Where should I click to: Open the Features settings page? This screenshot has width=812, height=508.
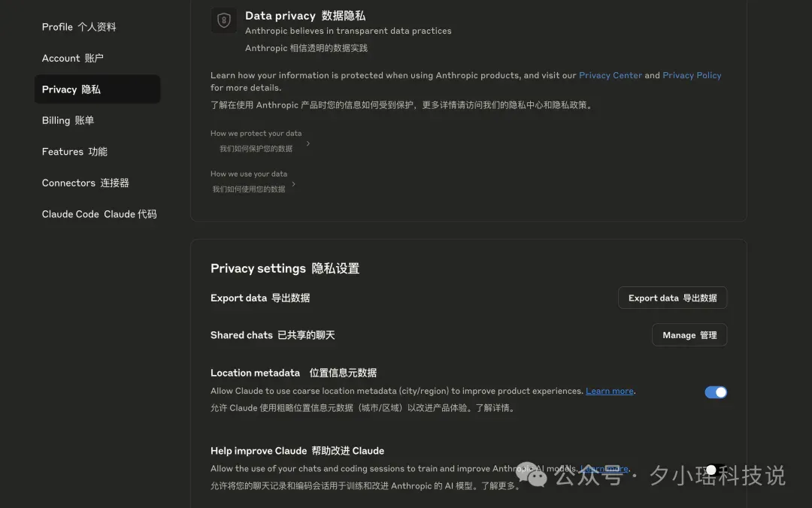74,152
